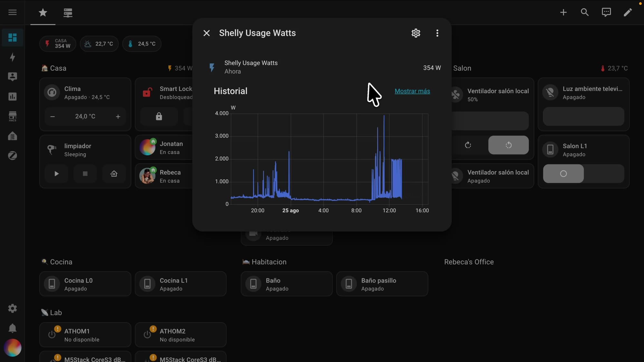Adjust Luz ambiente brightness slider
The image size is (644, 362).
coord(583,116)
